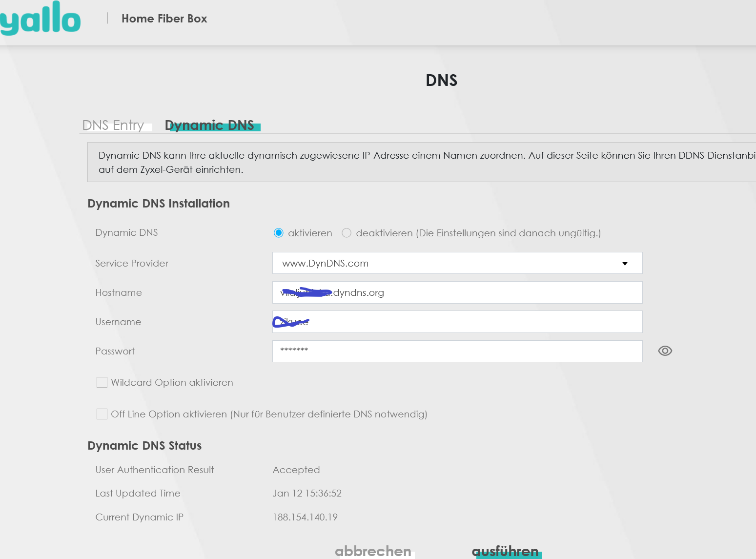Switch to the DNS Entry tab

click(x=113, y=125)
